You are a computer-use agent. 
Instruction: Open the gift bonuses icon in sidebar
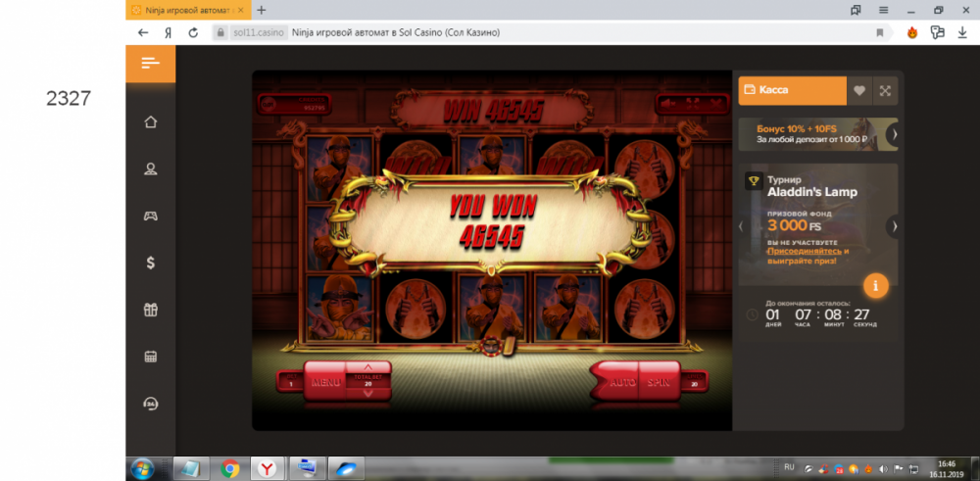pos(151,310)
